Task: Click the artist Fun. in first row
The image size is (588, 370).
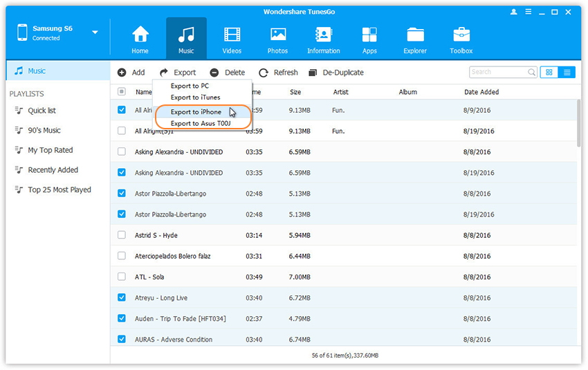Action: pyautogui.click(x=338, y=110)
